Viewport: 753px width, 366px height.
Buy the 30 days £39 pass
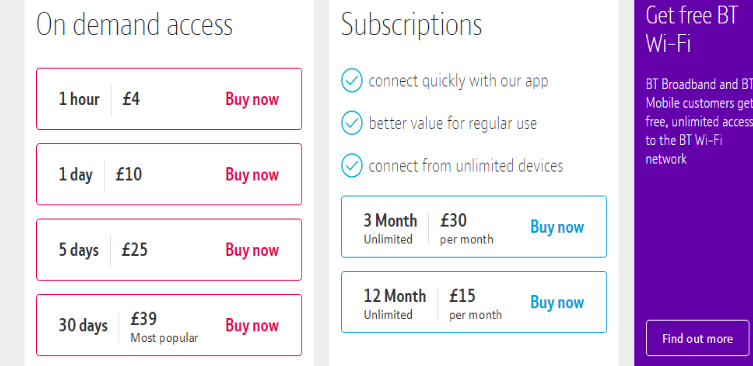252,326
